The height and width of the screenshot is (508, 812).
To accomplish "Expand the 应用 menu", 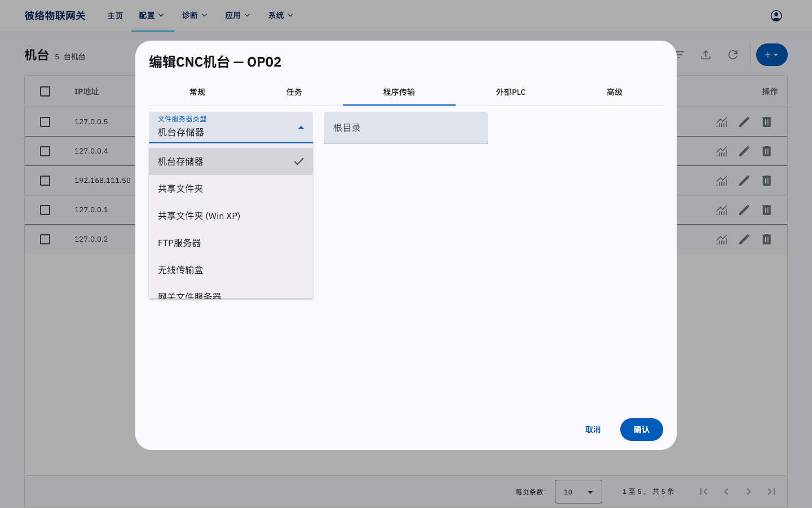I will pos(237,15).
